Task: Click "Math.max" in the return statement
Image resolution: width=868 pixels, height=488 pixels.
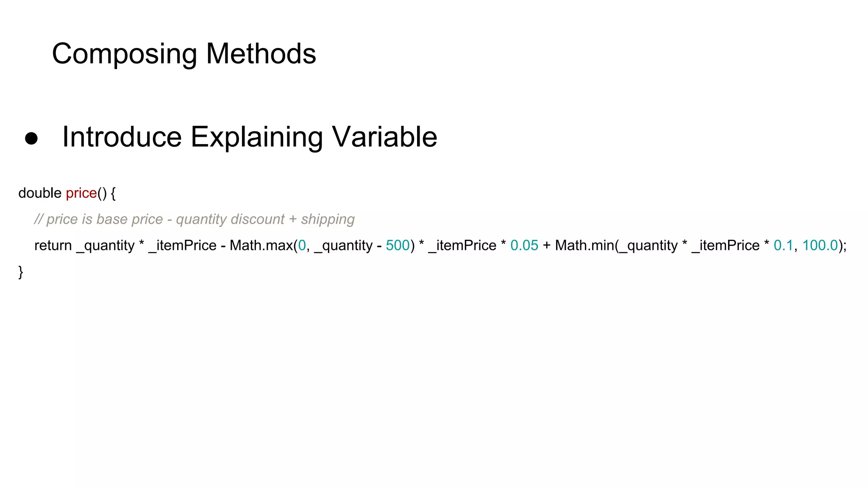Action: (x=261, y=246)
